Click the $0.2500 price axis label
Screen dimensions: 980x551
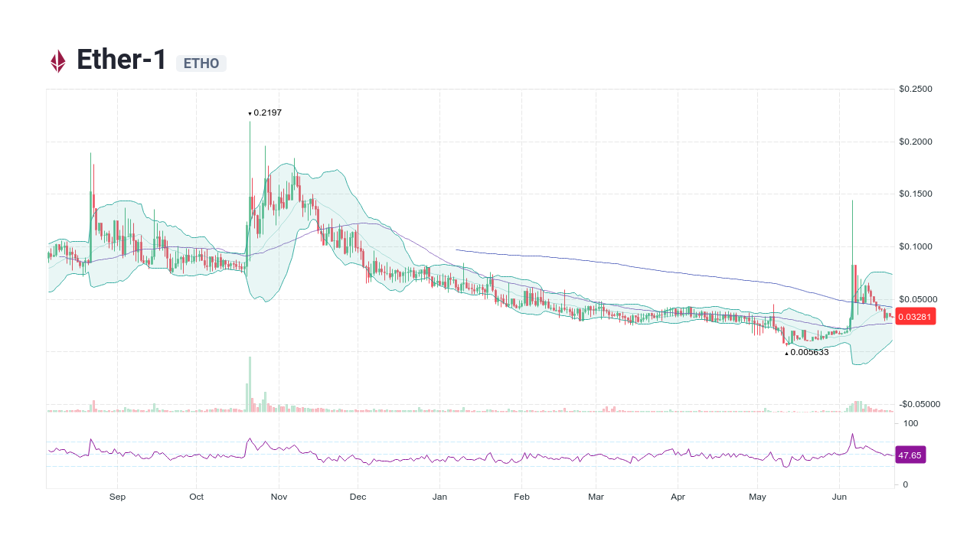pos(916,88)
